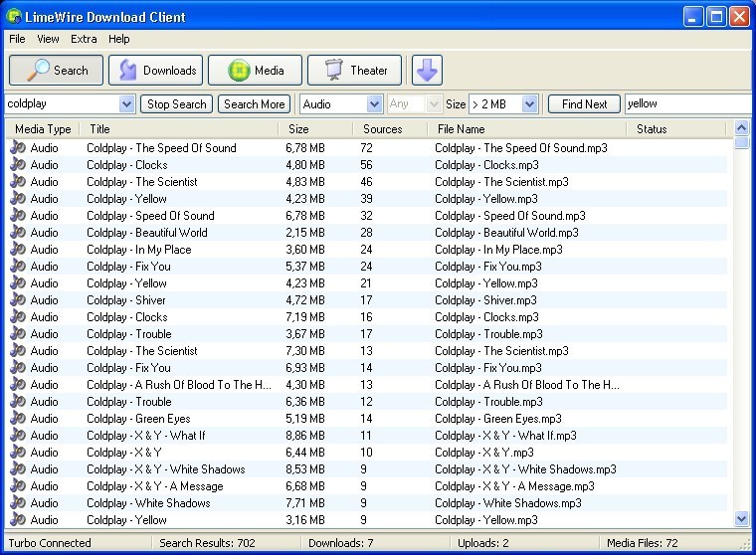Click audio icon of Beautiful World row
Image resolution: width=756 pixels, height=555 pixels.
coord(18,232)
